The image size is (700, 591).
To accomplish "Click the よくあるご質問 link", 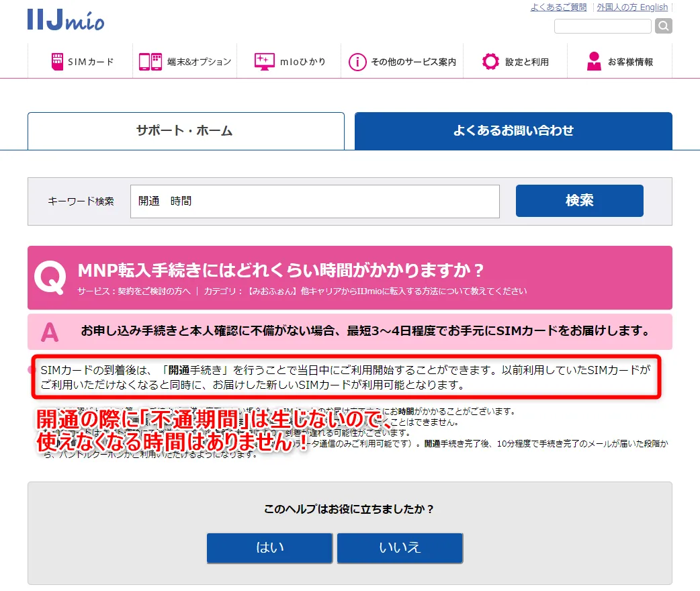I will [x=558, y=7].
